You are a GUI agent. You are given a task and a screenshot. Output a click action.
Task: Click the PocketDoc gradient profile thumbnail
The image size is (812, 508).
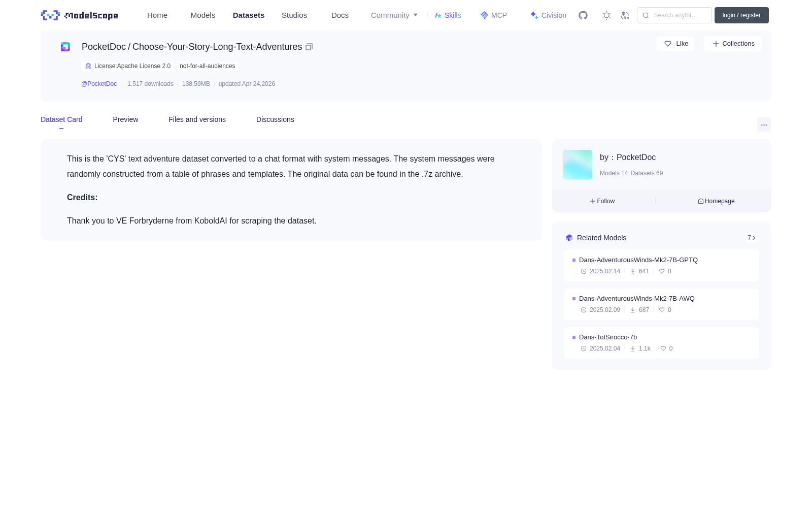[578, 165]
